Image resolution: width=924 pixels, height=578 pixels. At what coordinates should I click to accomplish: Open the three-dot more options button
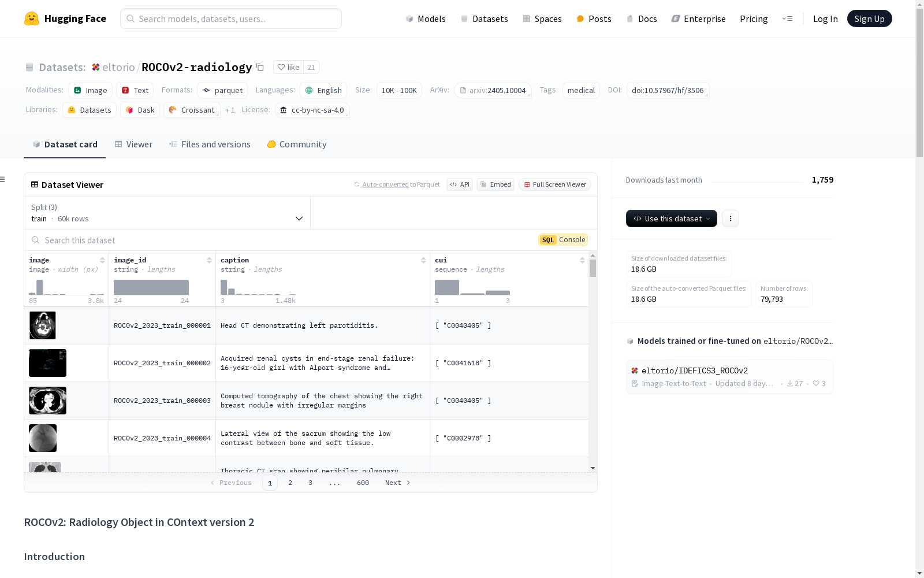[x=731, y=218]
